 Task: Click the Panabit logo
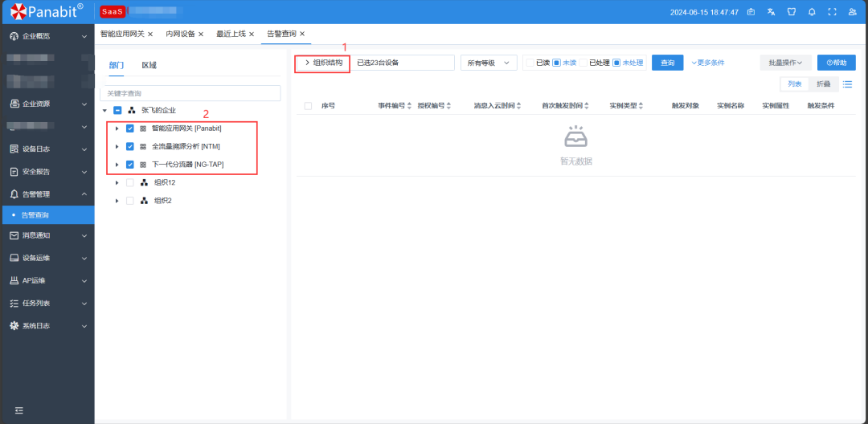47,10
